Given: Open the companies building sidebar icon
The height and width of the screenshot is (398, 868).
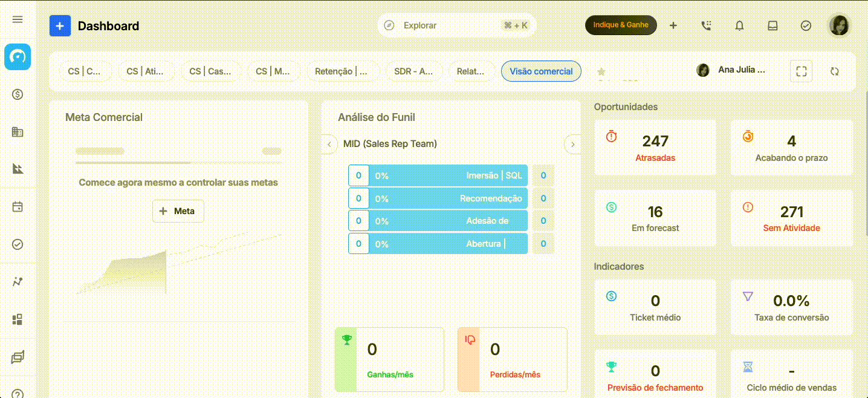Looking at the screenshot, I should coord(18,132).
